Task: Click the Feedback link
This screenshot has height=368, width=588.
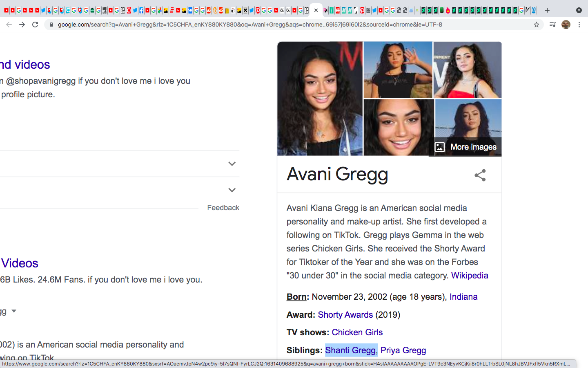Action: coord(223,208)
